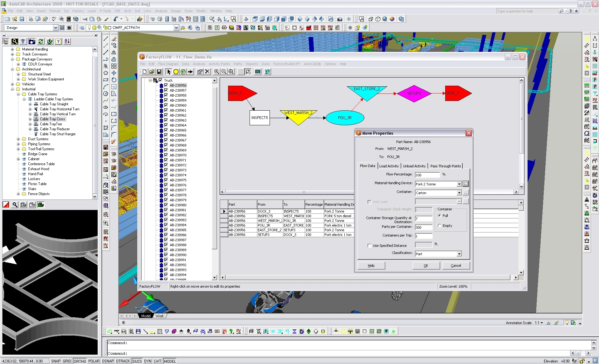This screenshot has width=599, height=364.
Task: Open the Container Carton dropdown
Action: [x=459, y=193]
